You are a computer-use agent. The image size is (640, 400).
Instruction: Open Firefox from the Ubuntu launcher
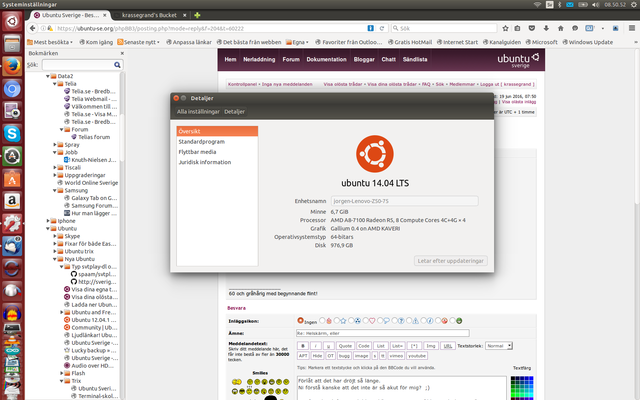(12, 66)
